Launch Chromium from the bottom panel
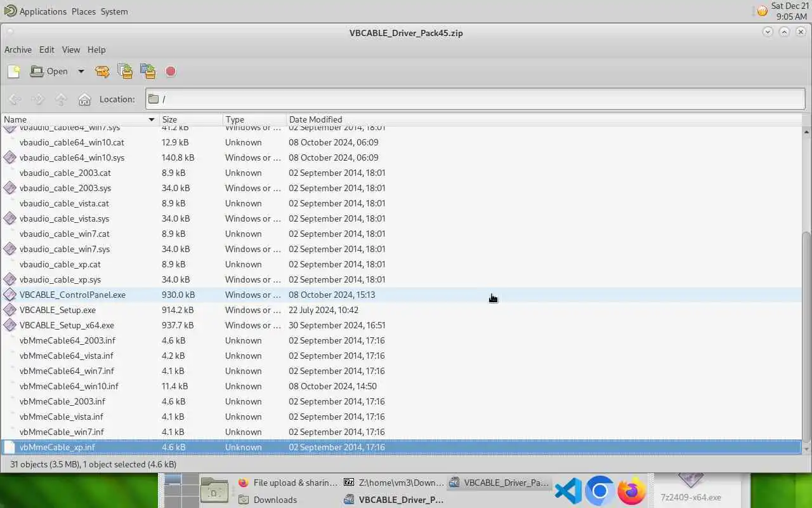 click(599, 491)
